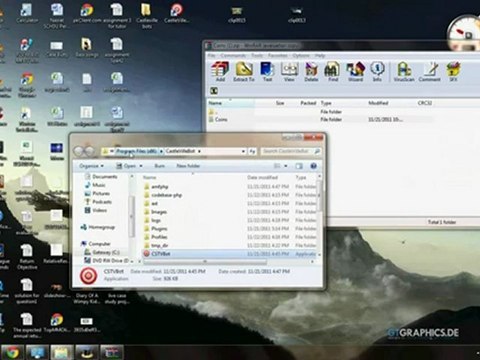This screenshot has height=360, width=480.
Task: Click the Add button in WinRAR toolbar
Action: click(220, 71)
